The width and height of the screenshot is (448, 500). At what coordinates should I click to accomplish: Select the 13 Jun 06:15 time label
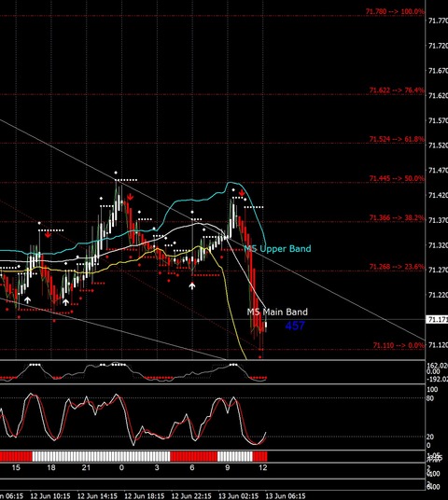pos(286,496)
